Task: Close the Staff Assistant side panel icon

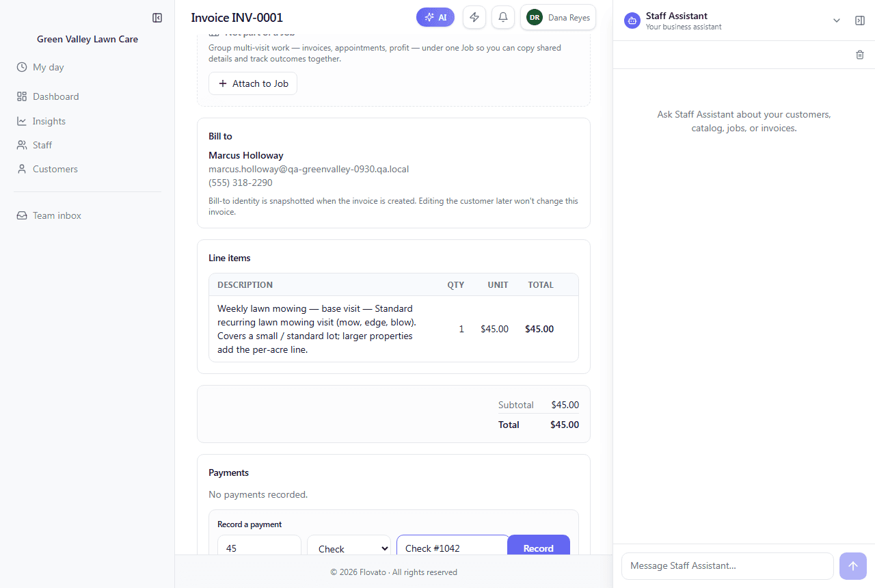Action: 860,21
